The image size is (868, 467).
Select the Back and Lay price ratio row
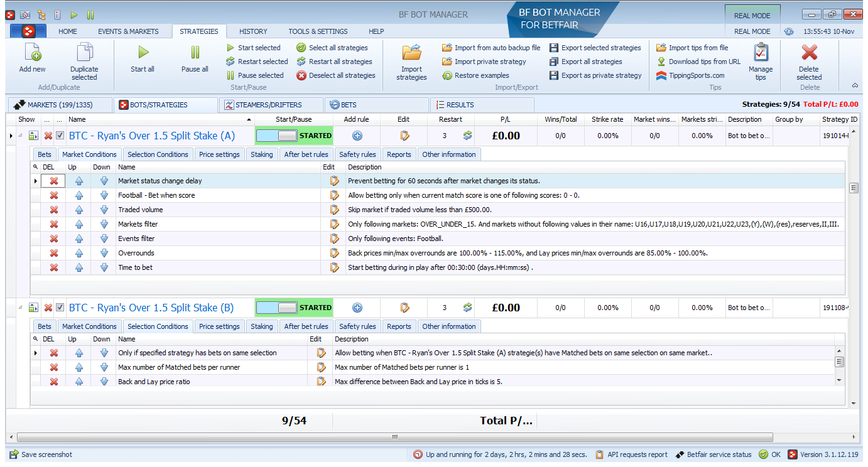click(433, 382)
